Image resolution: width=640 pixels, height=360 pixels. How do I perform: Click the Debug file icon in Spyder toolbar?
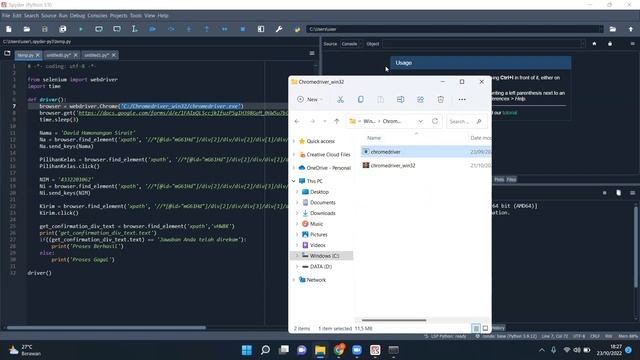pyautogui.click(x=153, y=29)
